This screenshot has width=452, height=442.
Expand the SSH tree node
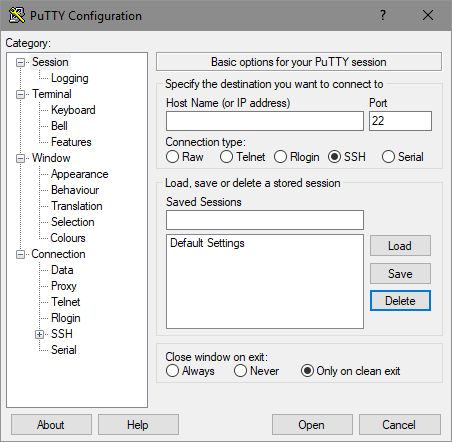point(39,334)
